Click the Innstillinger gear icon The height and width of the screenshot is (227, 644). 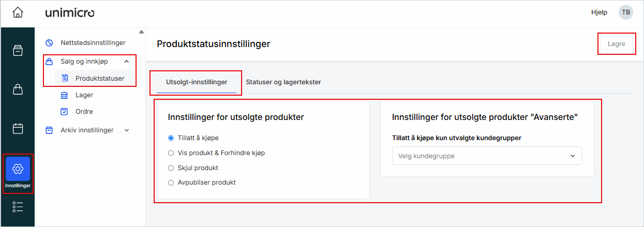point(18,169)
